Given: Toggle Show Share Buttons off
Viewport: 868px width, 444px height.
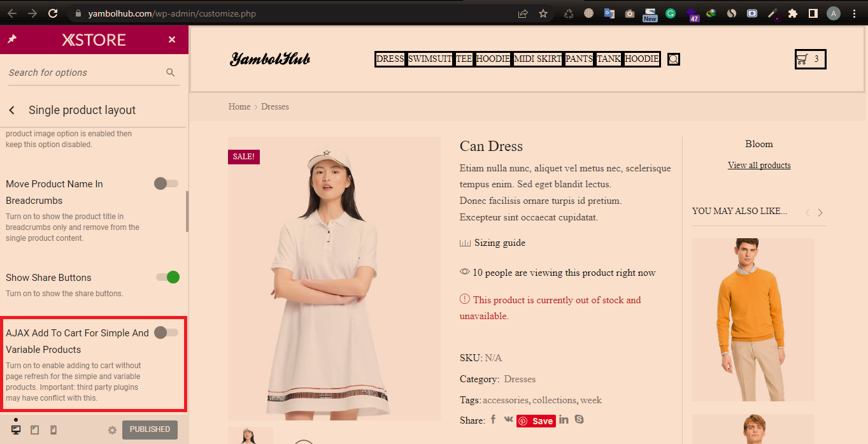Looking at the screenshot, I should (167, 277).
